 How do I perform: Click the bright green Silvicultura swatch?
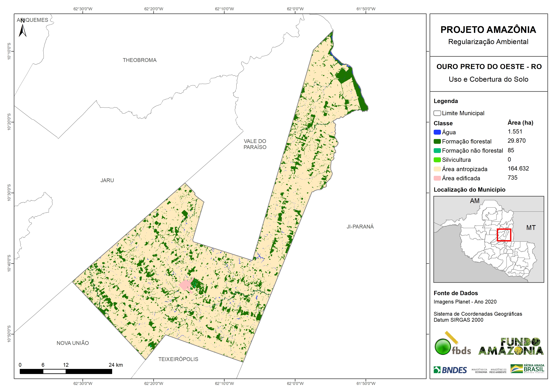437,160
